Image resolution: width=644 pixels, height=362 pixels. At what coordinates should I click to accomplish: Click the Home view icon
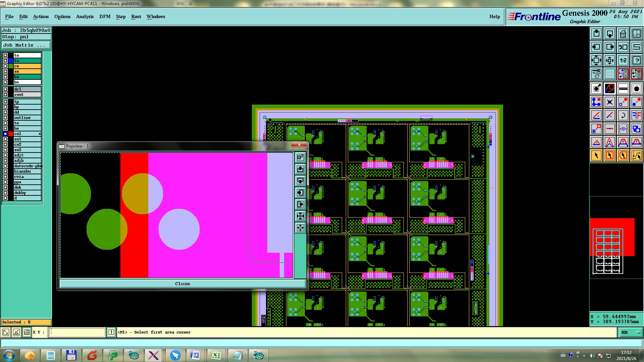coord(623,34)
